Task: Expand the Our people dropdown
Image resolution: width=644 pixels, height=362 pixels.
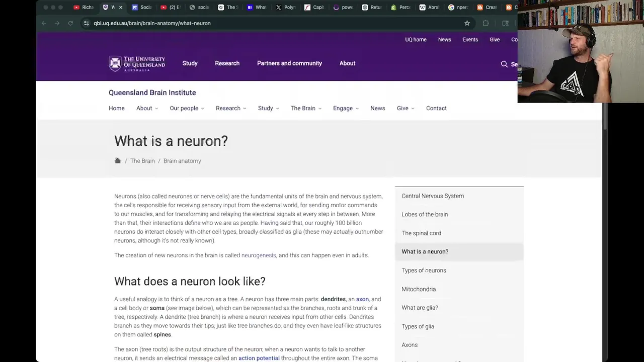Action: click(187, 108)
